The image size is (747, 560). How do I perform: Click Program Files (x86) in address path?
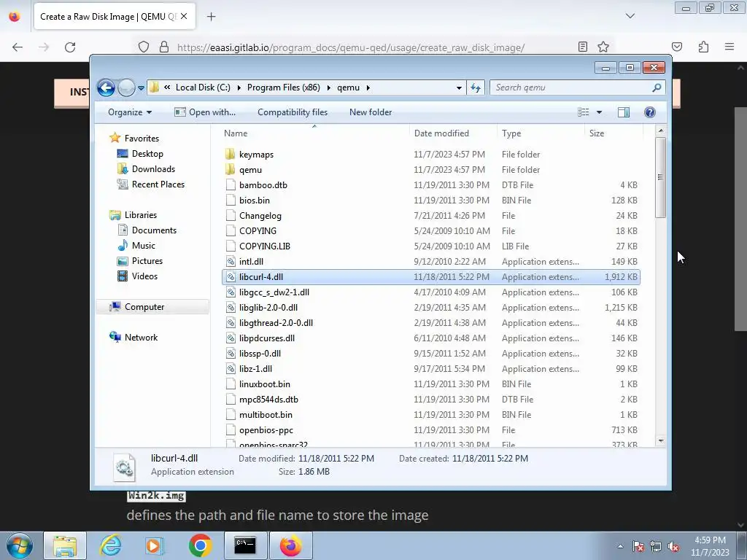pos(284,87)
